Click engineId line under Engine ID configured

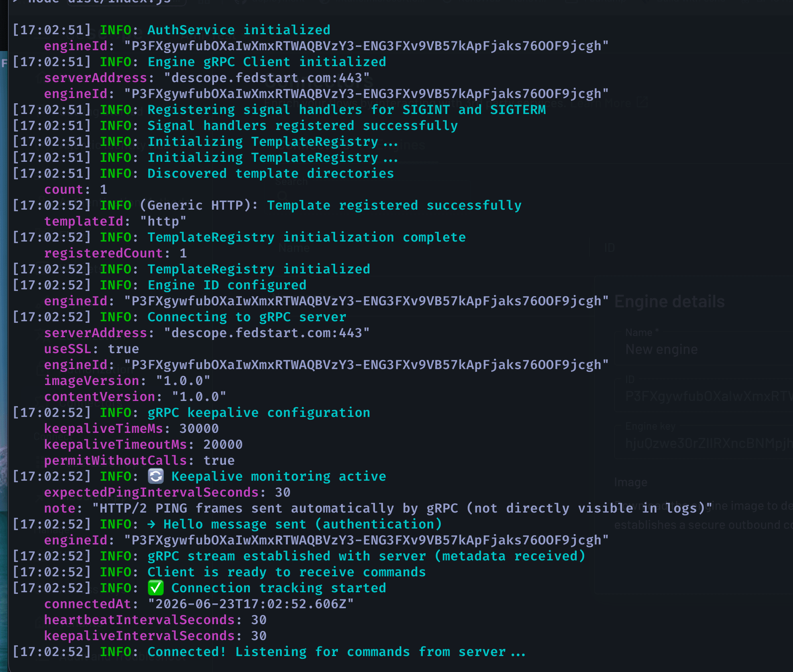click(x=326, y=301)
